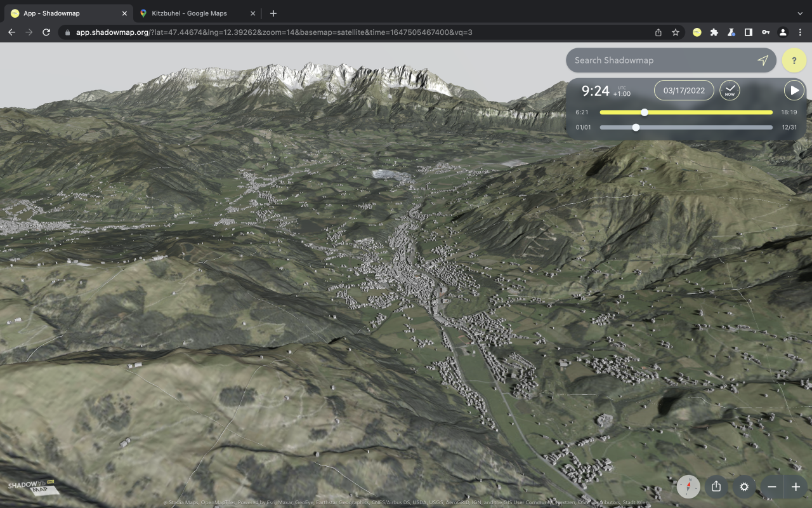
Task: Focus the Search Shadowmap field
Action: click(660, 60)
